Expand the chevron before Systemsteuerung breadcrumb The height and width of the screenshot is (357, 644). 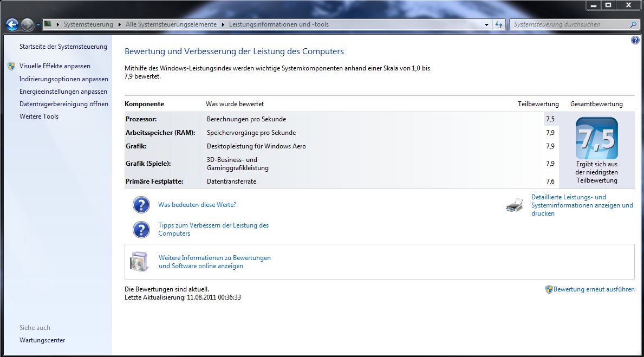click(57, 25)
